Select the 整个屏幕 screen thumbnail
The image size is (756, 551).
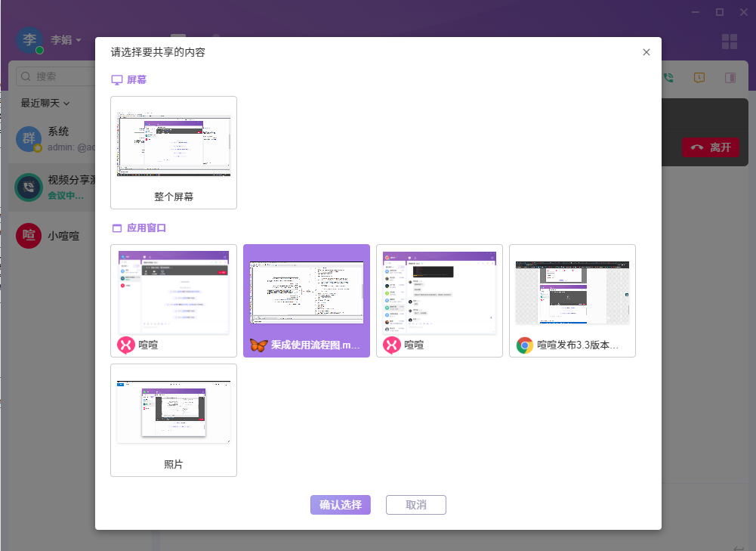[x=174, y=153]
